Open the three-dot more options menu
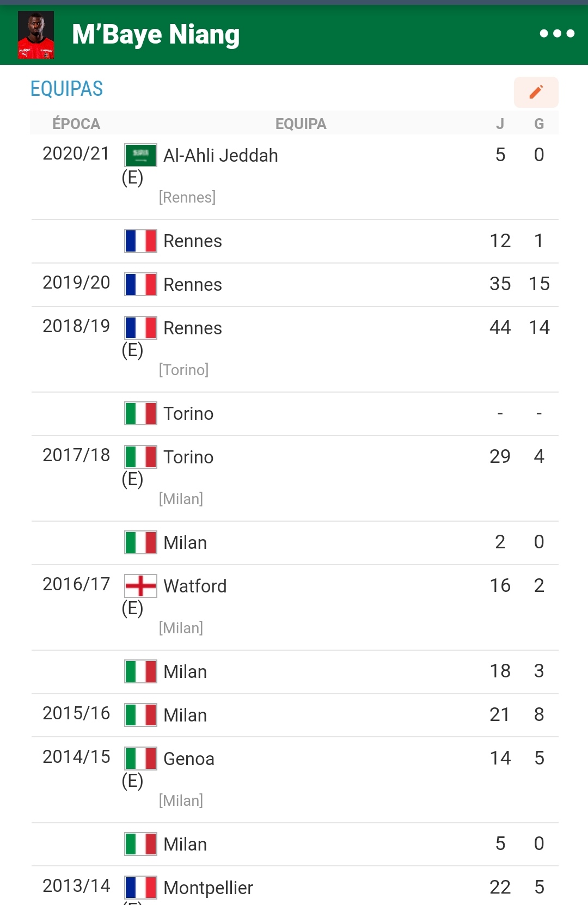This screenshot has height=905, width=588. (557, 34)
